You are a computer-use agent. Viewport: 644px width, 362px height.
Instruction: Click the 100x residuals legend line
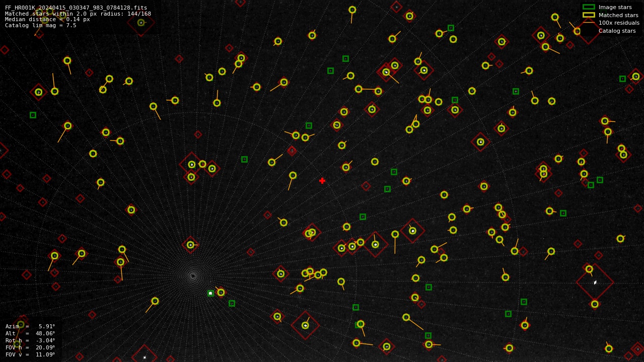[x=589, y=23]
